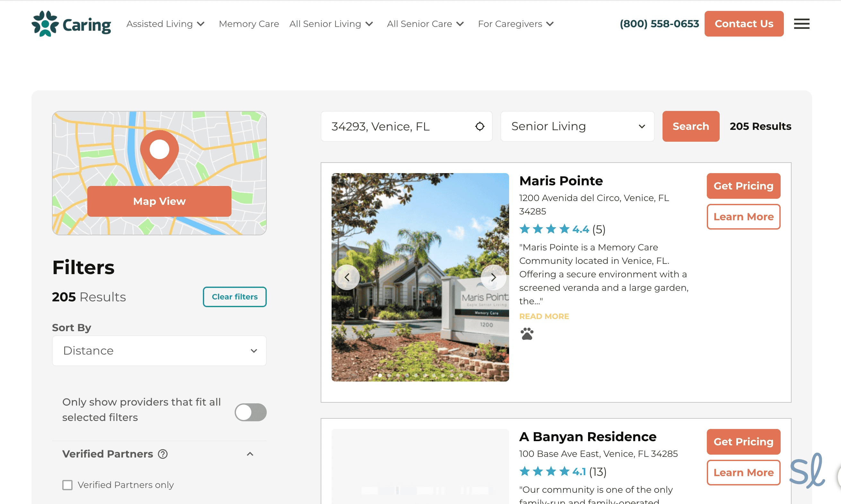Click Verified Partners help question icon
Image resolution: width=841 pixels, height=504 pixels.
[x=163, y=454]
